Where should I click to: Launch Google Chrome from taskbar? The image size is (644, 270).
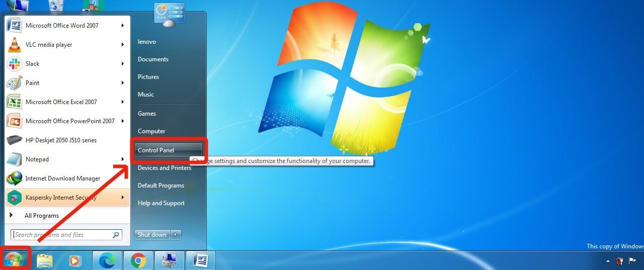(x=138, y=260)
